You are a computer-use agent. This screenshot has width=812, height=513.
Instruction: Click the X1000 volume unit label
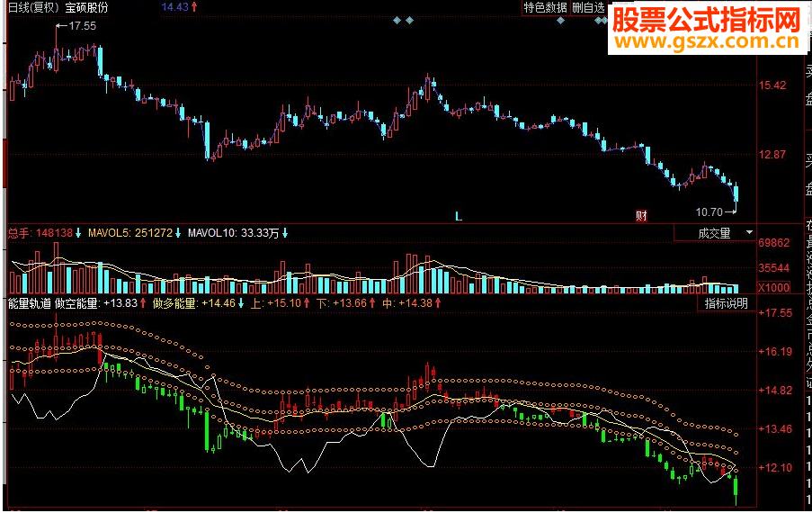point(773,288)
